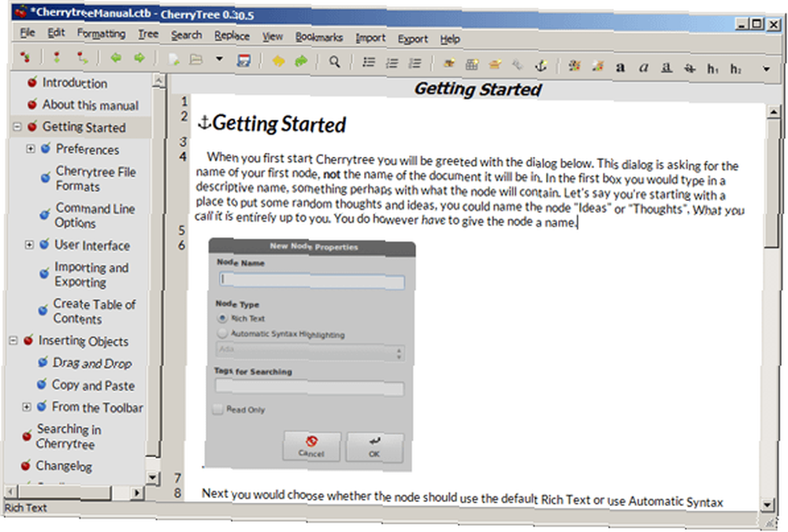This screenshot has width=788, height=532.
Task: Select the Copy and Paste node
Action: [93, 385]
